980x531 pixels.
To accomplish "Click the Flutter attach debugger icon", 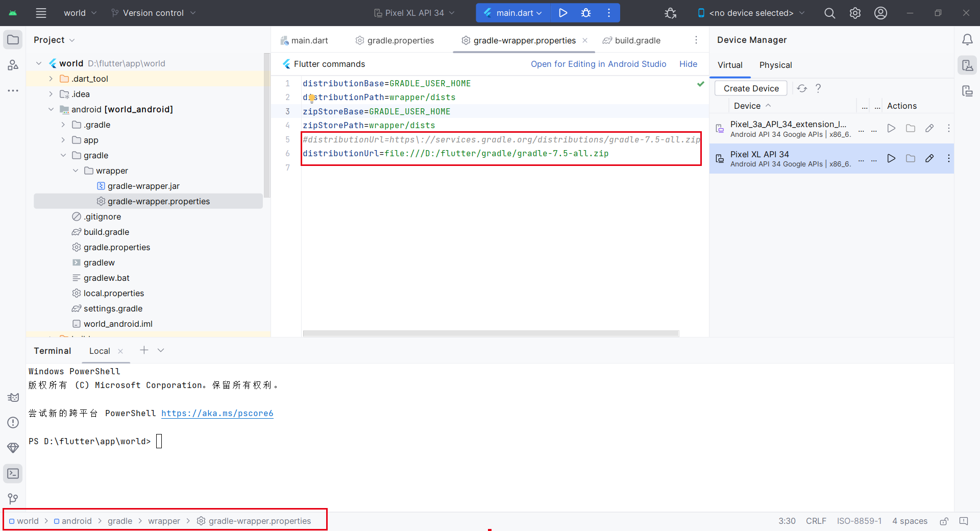I will click(x=671, y=13).
